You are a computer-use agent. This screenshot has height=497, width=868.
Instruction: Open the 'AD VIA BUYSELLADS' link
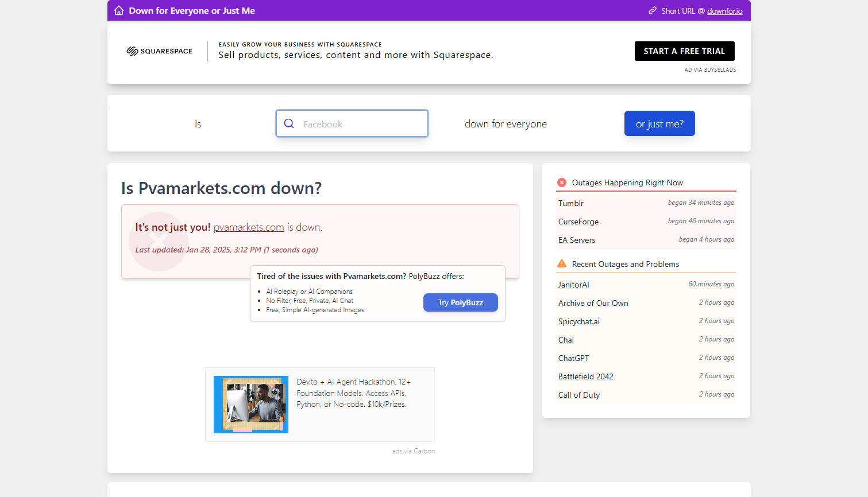(x=710, y=70)
